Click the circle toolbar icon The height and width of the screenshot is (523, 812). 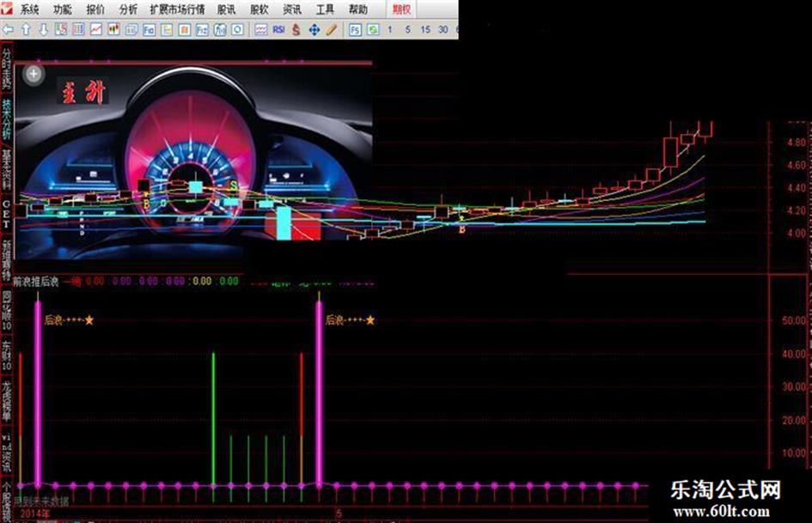[x=237, y=29]
